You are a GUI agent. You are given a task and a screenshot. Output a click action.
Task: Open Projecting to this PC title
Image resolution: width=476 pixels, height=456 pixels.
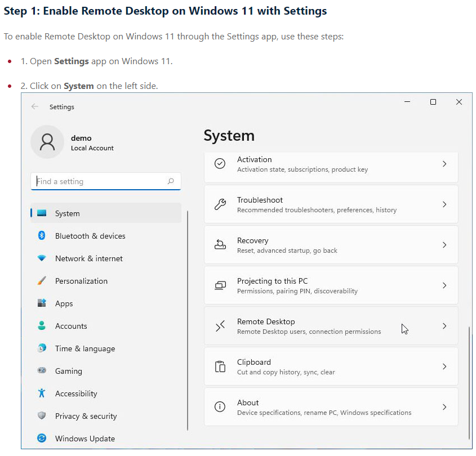pyautogui.click(x=272, y=281)
